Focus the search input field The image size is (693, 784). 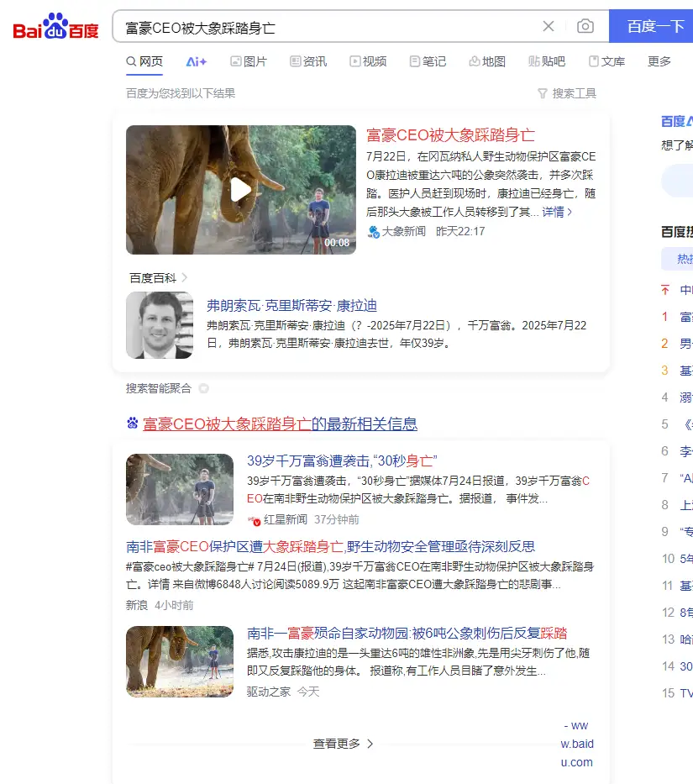tap(330, 28)
